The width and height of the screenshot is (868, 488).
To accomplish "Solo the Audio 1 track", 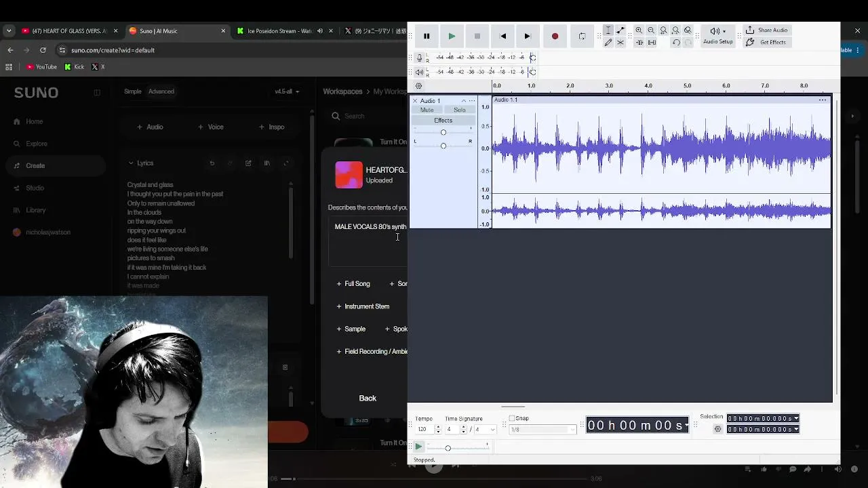I will click(460, 110).
